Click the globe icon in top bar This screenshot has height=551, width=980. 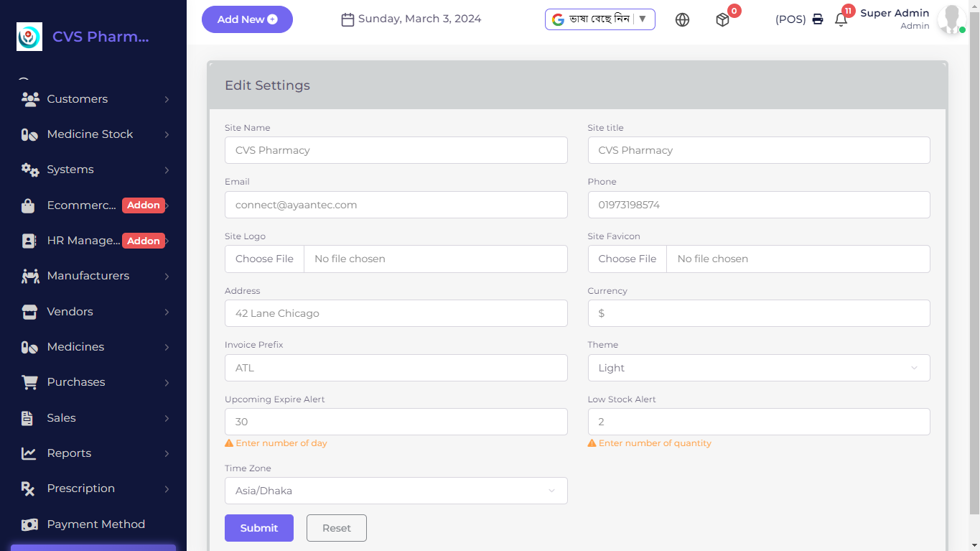pyautogui.click(x=682, y=20)
